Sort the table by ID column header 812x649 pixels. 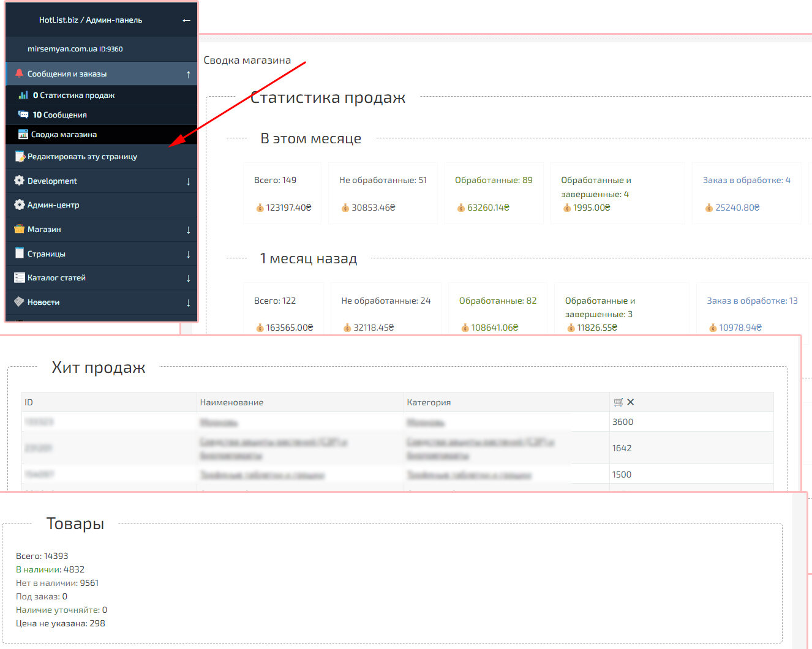29,402
